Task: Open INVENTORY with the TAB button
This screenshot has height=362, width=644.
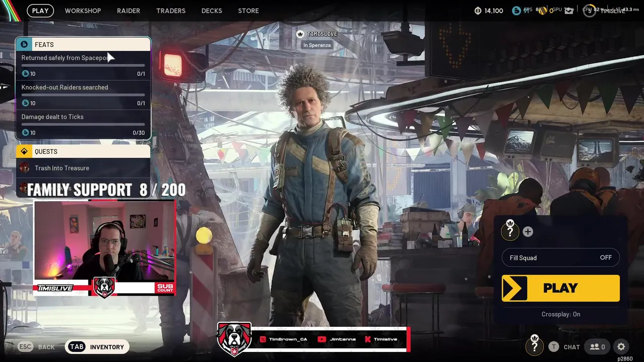Action: (97, 347)
